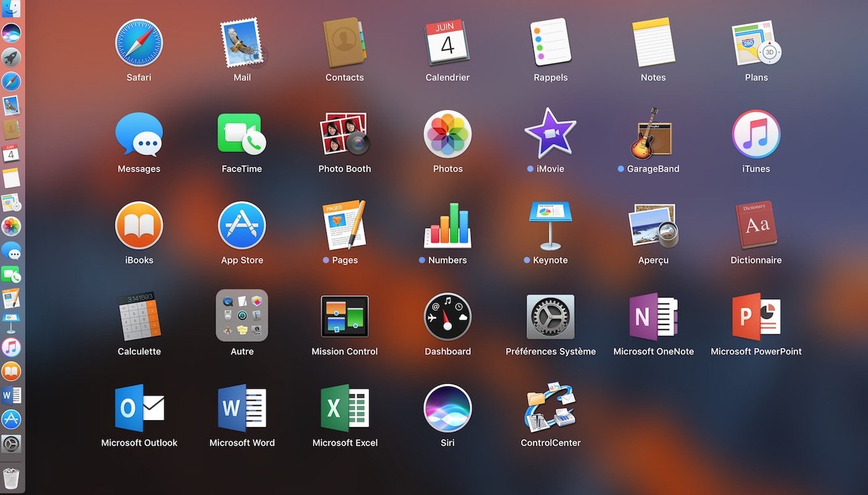Open Safari from Launchpad grid
868x495 pixels.
139,43
